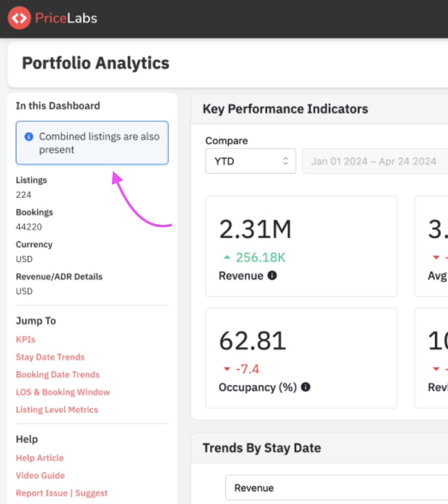Click the Compare label
448x504 pixels.
click(x=227, y=141)
